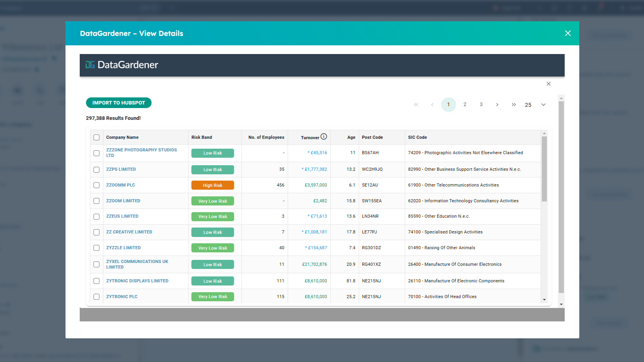Select the ZYTRONIC PLC row checkbox
Image resolution: width=644 pixels, height=362 pixels.
97,297
